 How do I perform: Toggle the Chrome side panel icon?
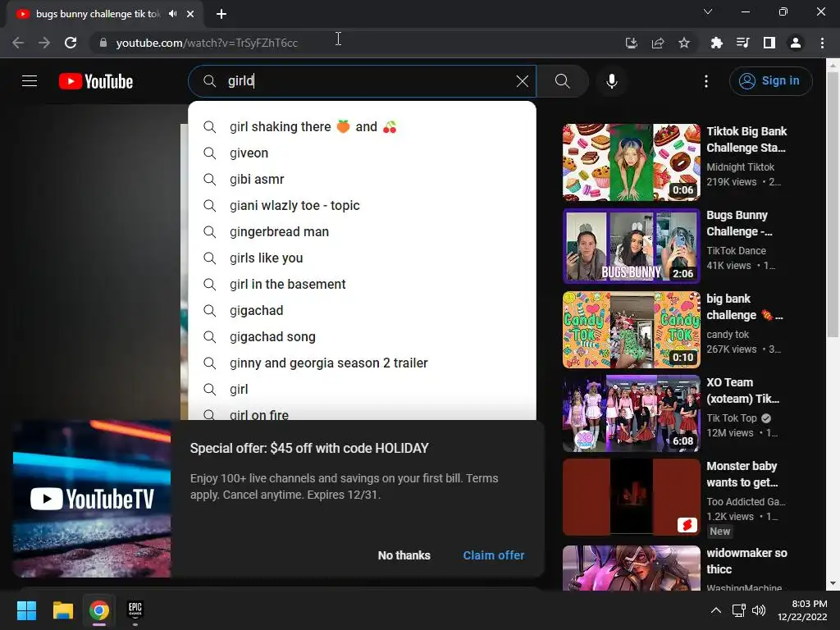[x=769, y=43]
